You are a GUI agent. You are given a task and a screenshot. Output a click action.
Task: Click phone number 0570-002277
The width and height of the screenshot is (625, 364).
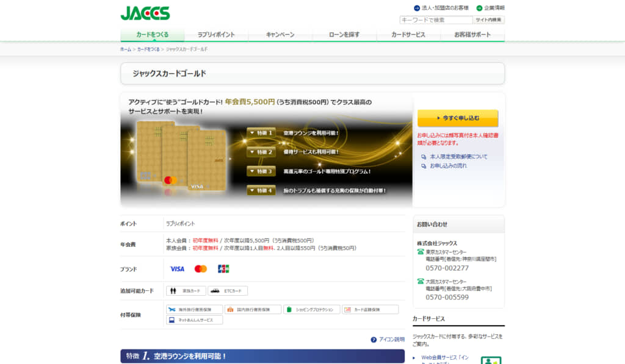point(447,268)
